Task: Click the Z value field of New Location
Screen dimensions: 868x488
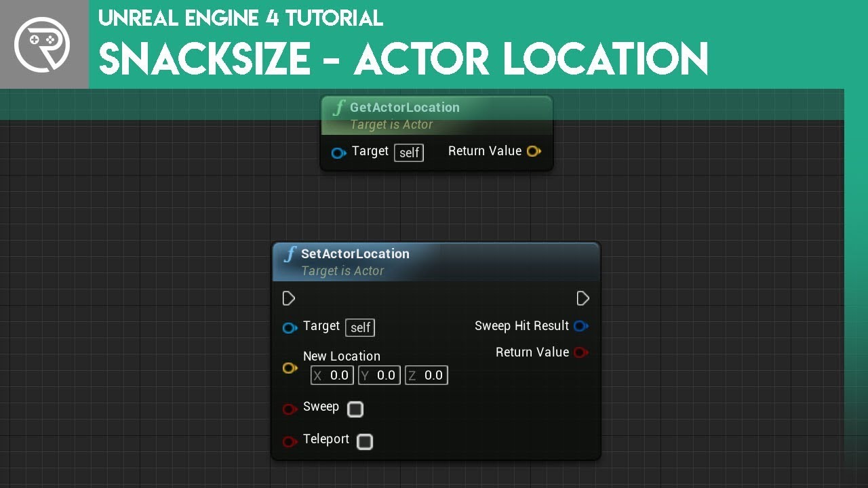Action: 427,375
